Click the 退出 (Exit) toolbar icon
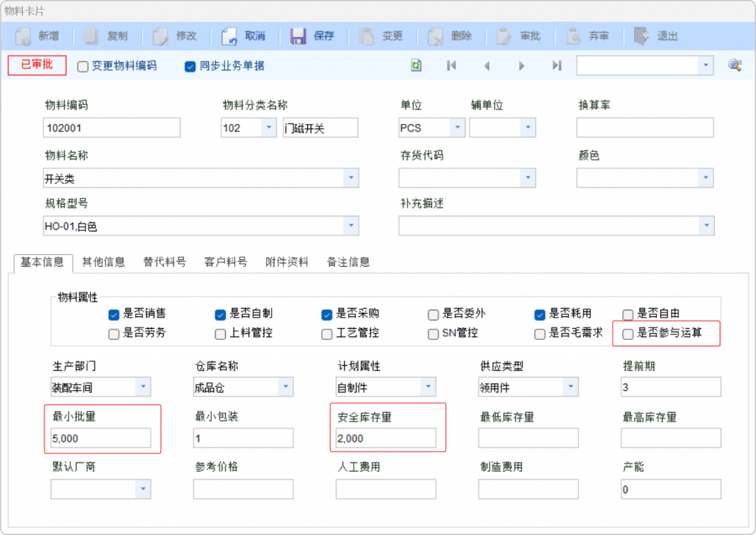 click(x=642, y=35)
